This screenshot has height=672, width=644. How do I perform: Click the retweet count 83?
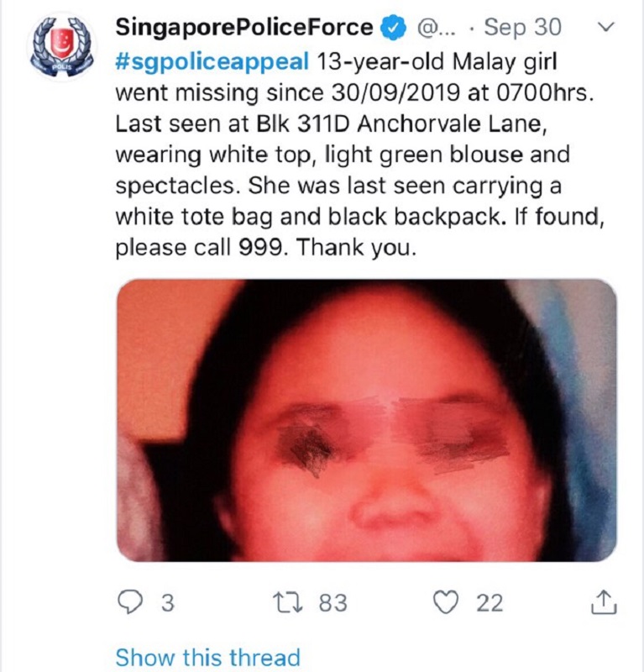tap(333, 602)
